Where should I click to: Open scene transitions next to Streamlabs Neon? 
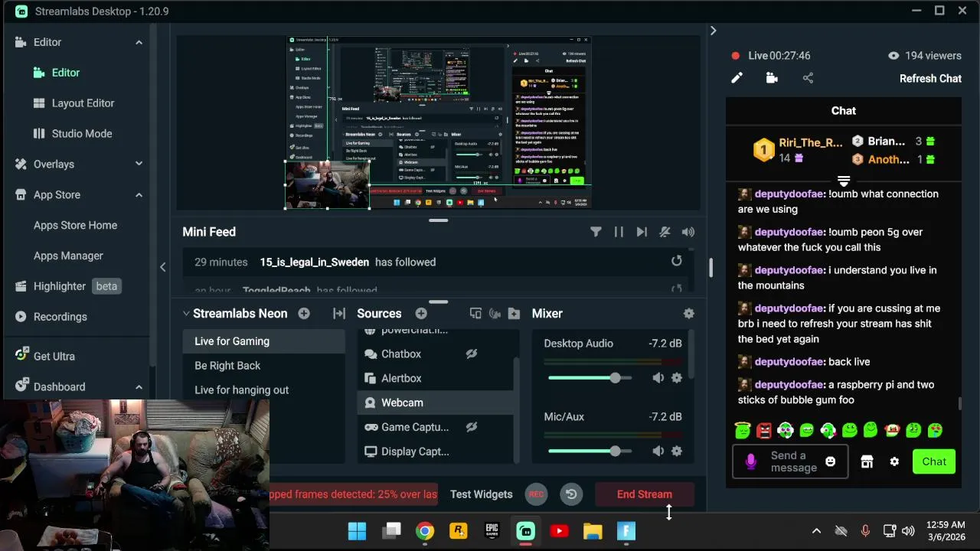pos(339,314)
